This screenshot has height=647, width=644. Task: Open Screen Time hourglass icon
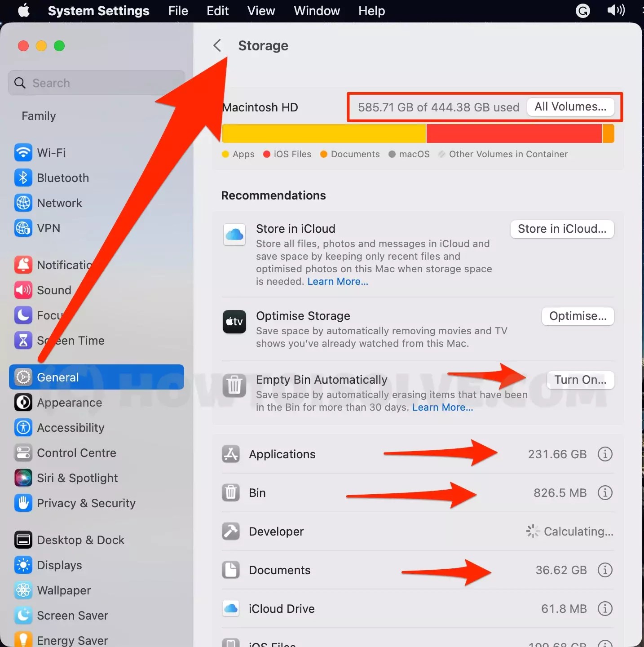(x=23, y=341)
